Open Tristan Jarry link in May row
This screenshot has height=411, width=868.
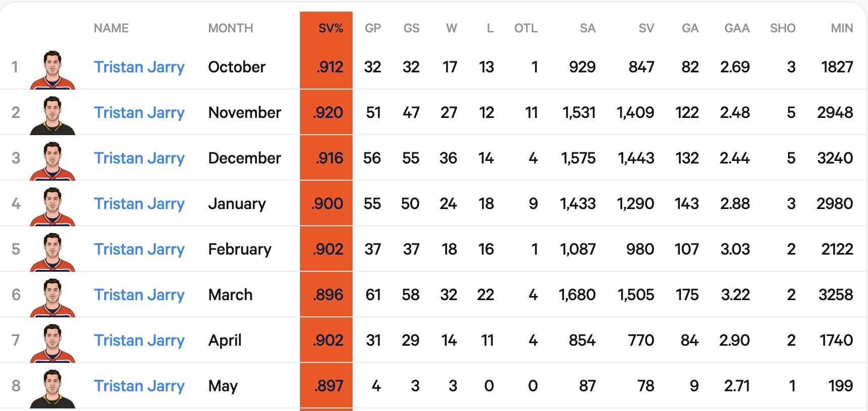pos(139,386)
